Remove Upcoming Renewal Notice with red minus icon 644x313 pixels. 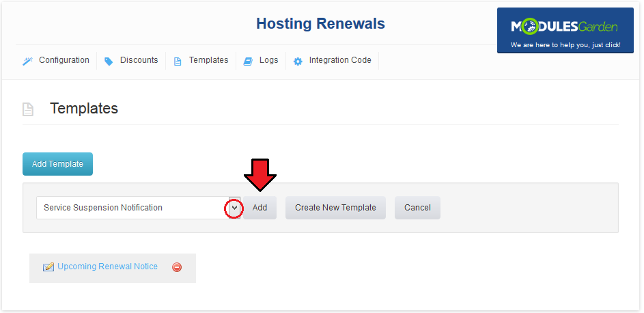tap(177, 267)
